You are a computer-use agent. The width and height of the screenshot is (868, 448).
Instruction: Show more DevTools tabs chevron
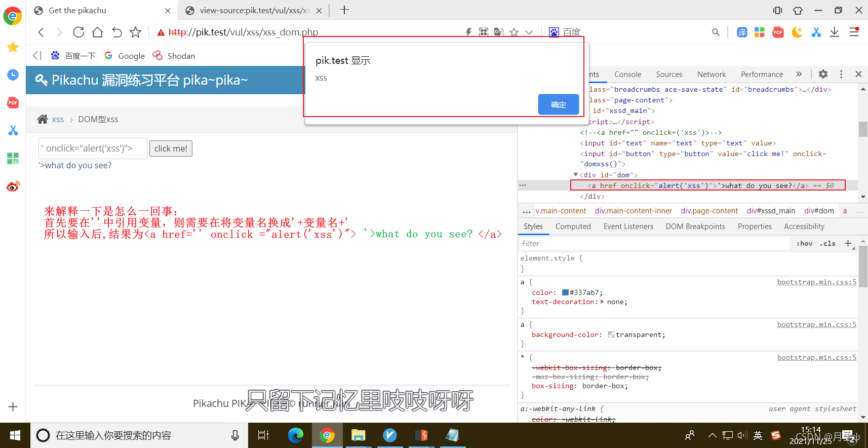(x=799, y=74)
